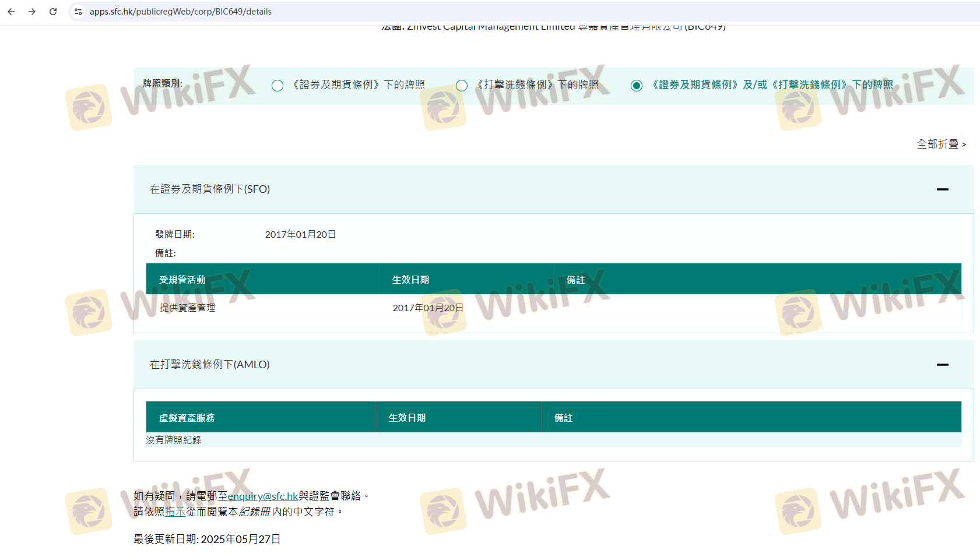Toggle the 在打擊洗錢條例下(AMLO) header
This screenshot has width=980, height=557.
click(x=210, y=365)
